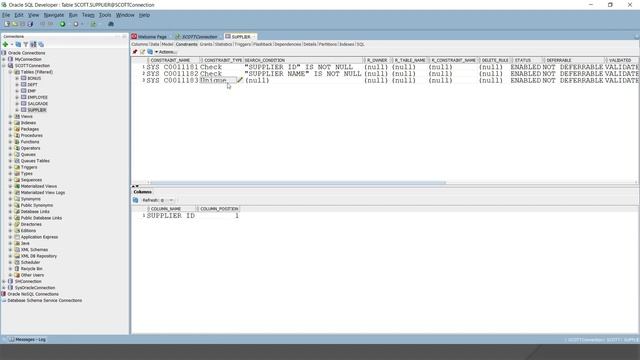The width and height of the screenshot is (640, 360).
Task: Click the Open folder icon in main toolbar
Action: point(15,24)
